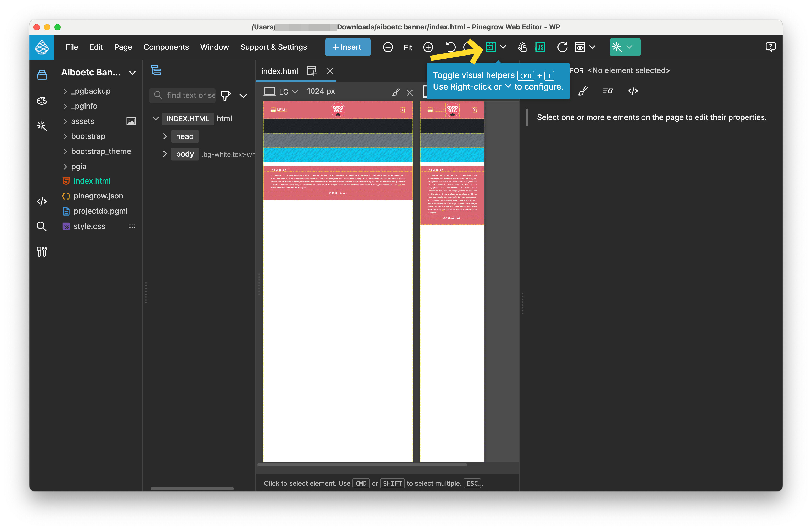Expand the body node in tree
This screenshot has height=530, width=812.
point(165,154)
